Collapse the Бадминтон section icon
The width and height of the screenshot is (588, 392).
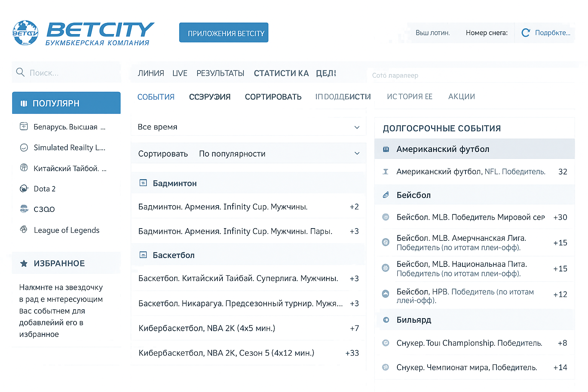[x=143, y=183]
